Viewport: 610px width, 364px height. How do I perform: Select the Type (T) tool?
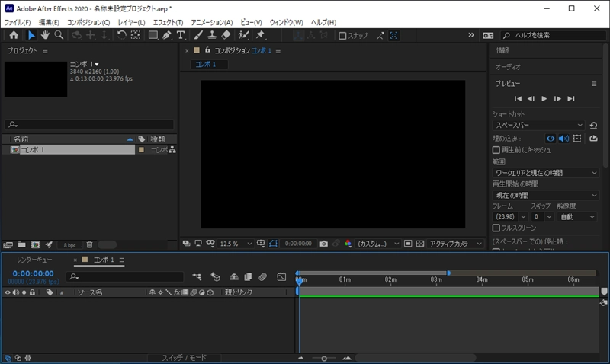coord(181,35)
